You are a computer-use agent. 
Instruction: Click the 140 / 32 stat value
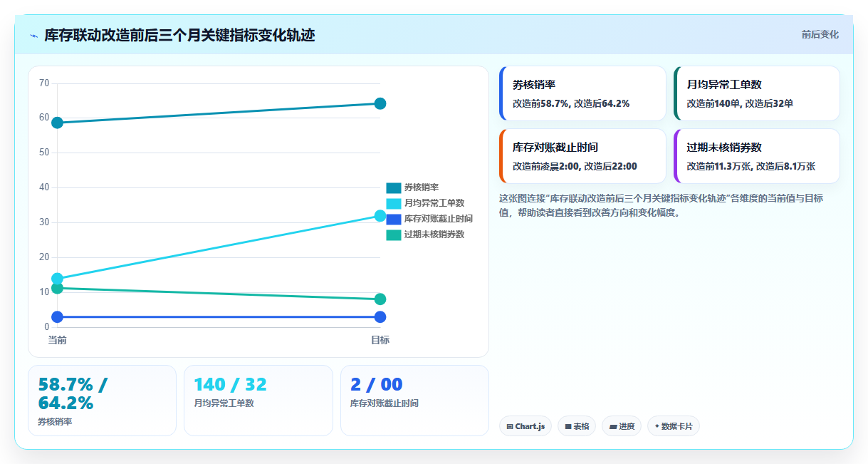point(230,385)
